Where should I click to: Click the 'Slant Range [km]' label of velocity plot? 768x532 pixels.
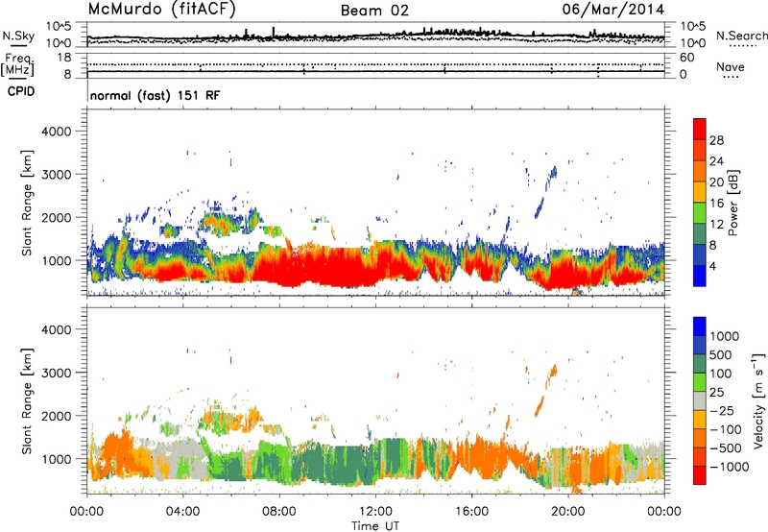[x=27, y=400]
